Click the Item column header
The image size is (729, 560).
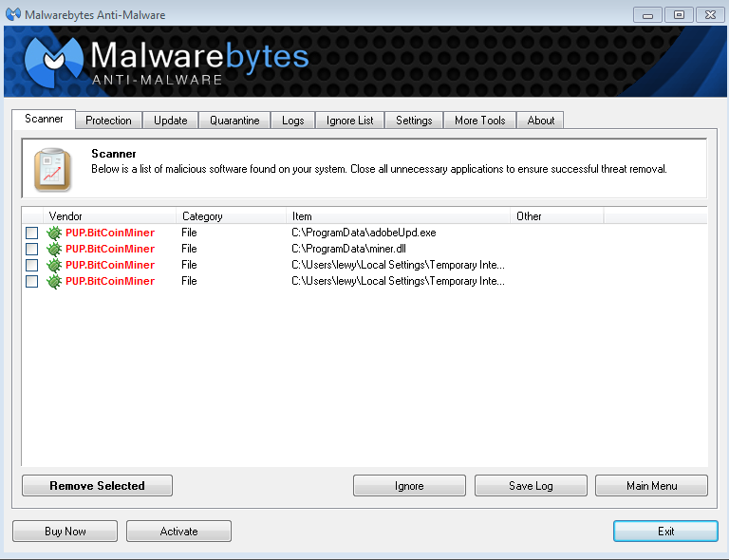[x=398, y=216]
